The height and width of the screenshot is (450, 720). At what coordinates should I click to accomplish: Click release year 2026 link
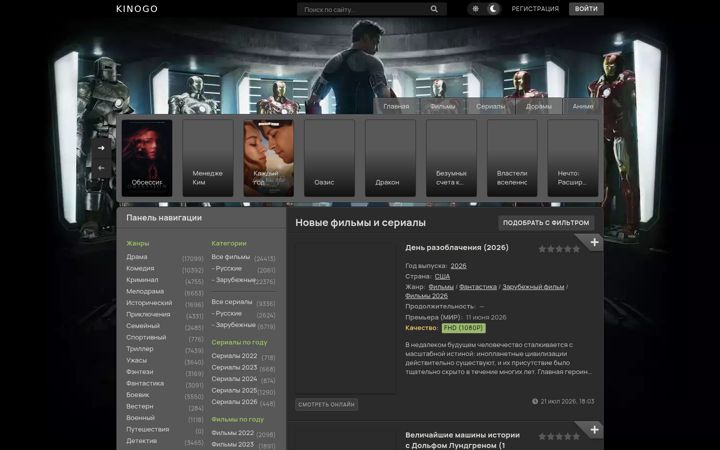point(458,266)
